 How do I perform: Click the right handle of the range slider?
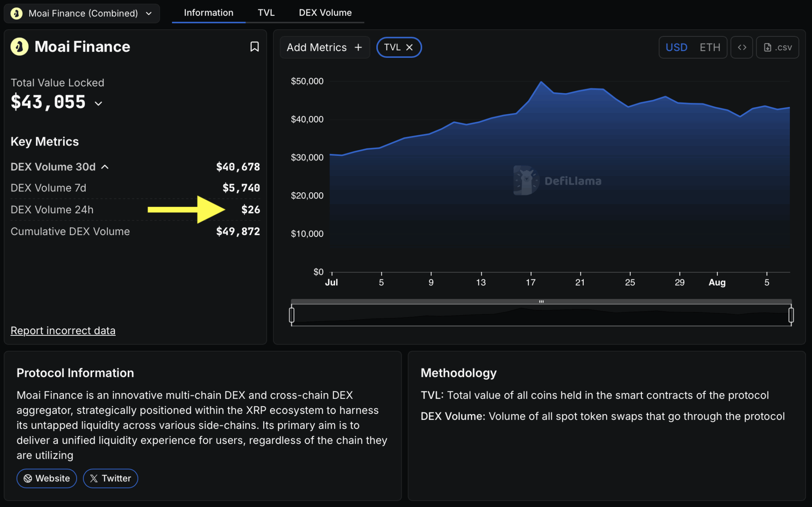[791, 315]
